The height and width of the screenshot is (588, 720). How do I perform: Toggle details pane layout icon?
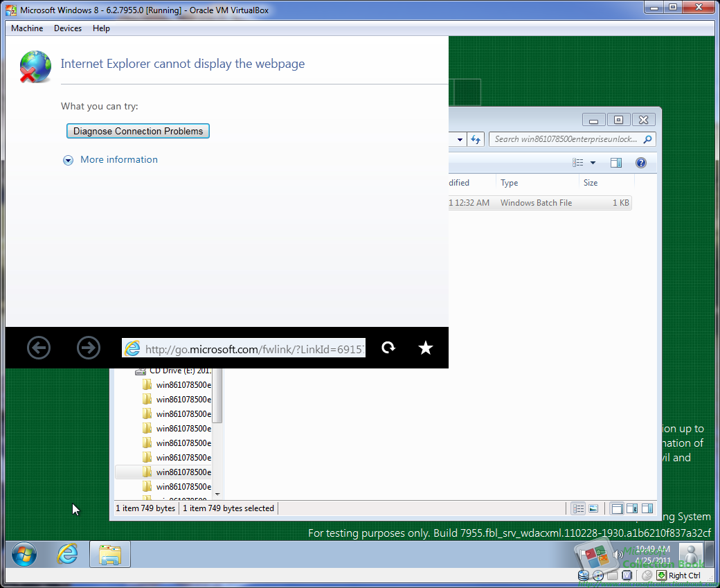click(x=632, y=508)
